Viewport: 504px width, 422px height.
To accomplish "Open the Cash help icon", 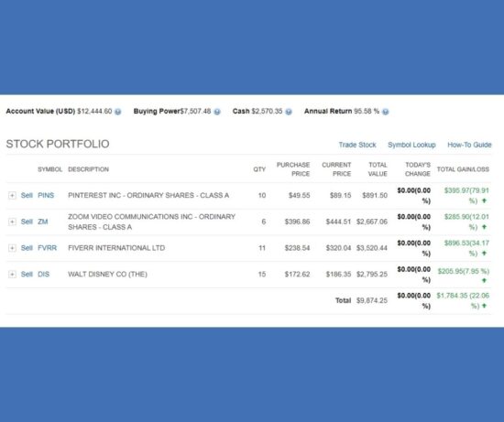I will [x=289, y=112].
